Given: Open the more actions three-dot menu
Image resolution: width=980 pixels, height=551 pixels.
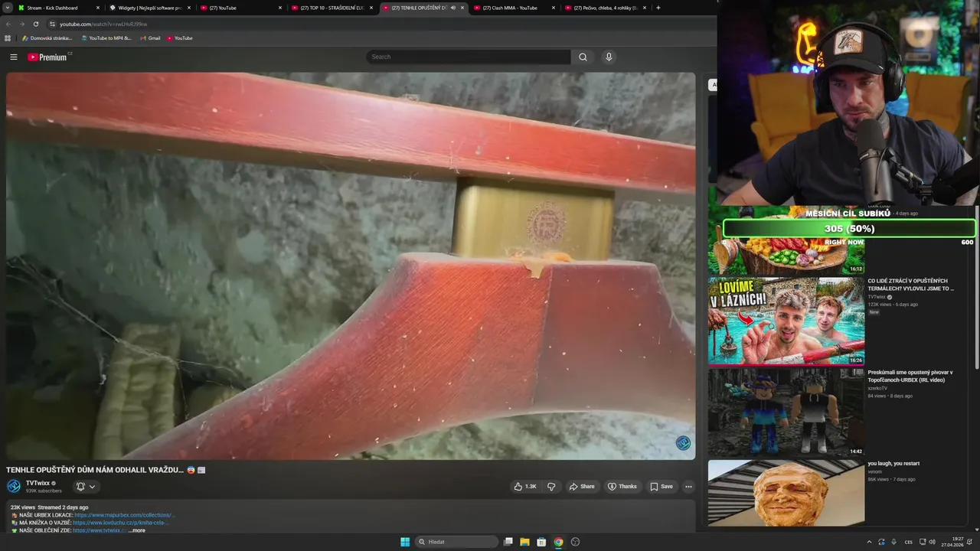Looking at the screenshot, I should point(688,487).
